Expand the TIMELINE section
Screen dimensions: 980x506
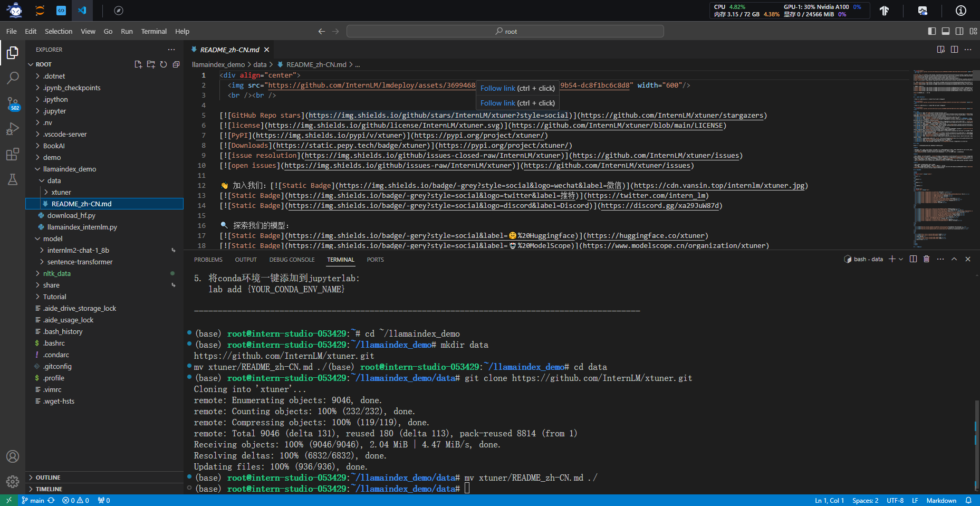pyautogui.click(x=104, y=489)
